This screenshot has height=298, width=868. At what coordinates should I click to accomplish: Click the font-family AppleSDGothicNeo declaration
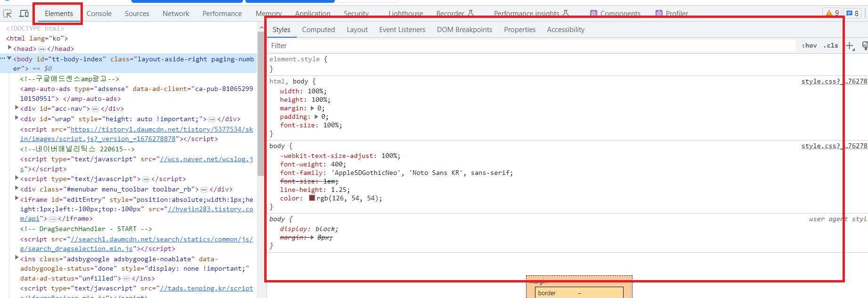[x=397, y=173]
